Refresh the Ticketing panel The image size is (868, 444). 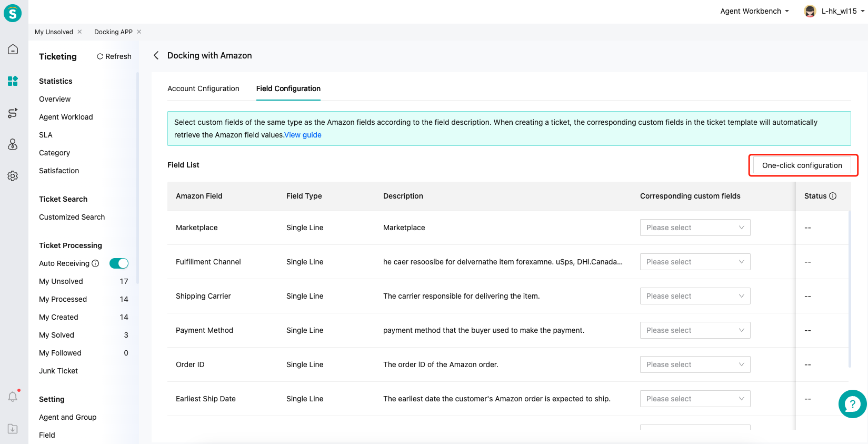pos(114,56)
